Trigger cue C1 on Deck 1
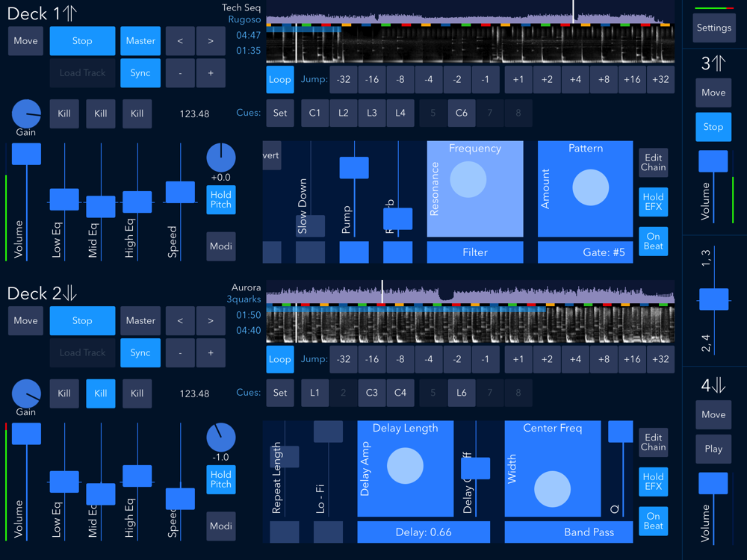Screen dimensions: 747x560 (315, 113)
